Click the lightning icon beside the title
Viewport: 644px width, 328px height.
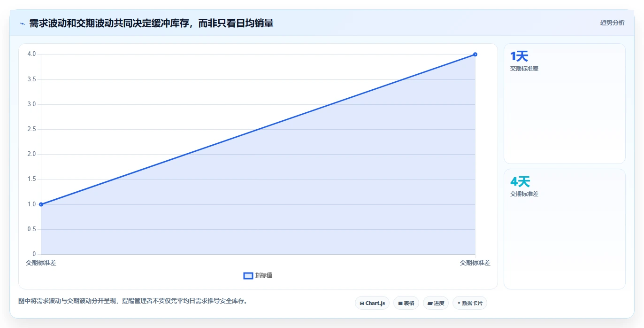(23, 23)
